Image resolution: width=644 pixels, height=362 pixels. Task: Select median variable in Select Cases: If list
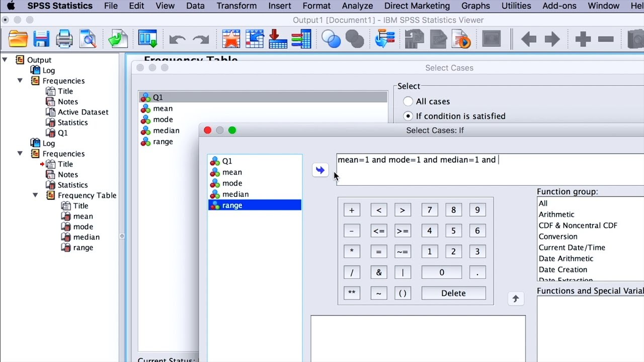(x=255, y=194)
